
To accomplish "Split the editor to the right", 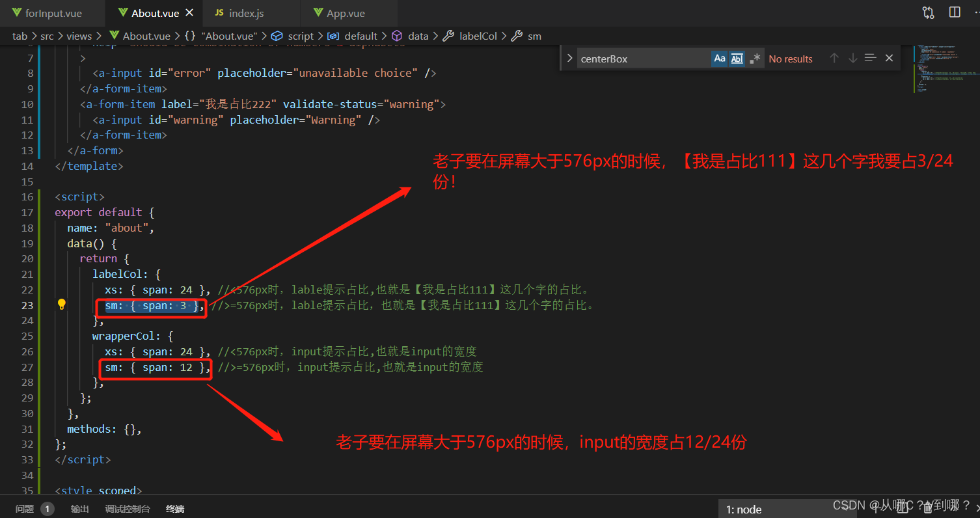I will [955, 12].
